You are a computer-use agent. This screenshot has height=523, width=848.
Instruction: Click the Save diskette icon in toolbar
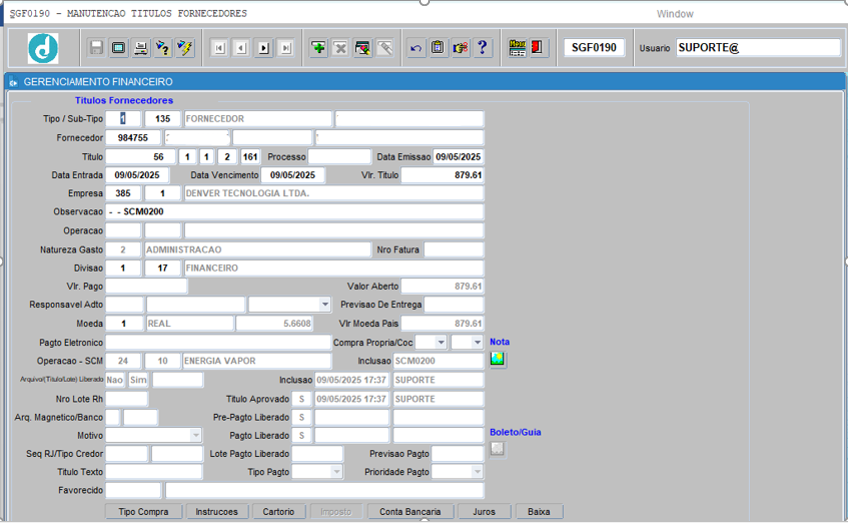tap(96, 48)
